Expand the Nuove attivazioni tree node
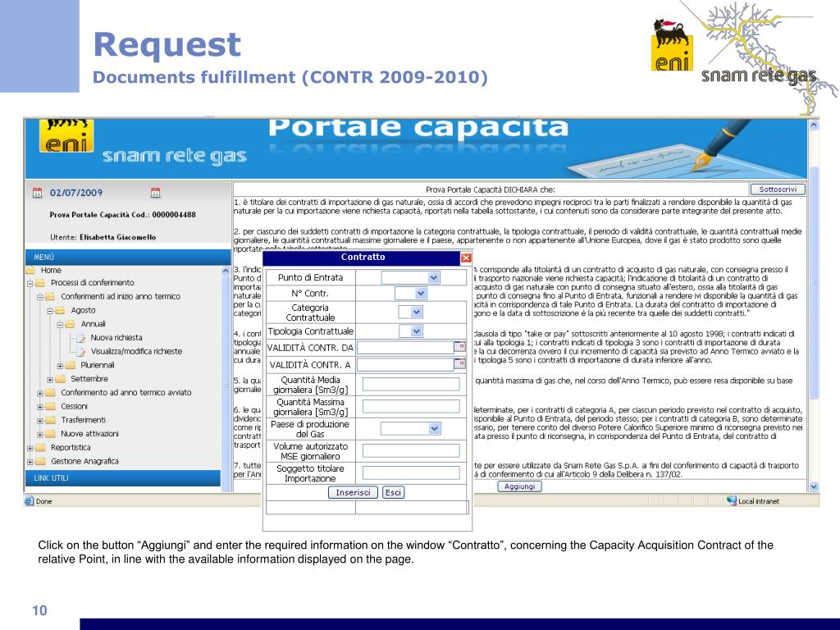840x630 pixels. click(x=40, y=435)
